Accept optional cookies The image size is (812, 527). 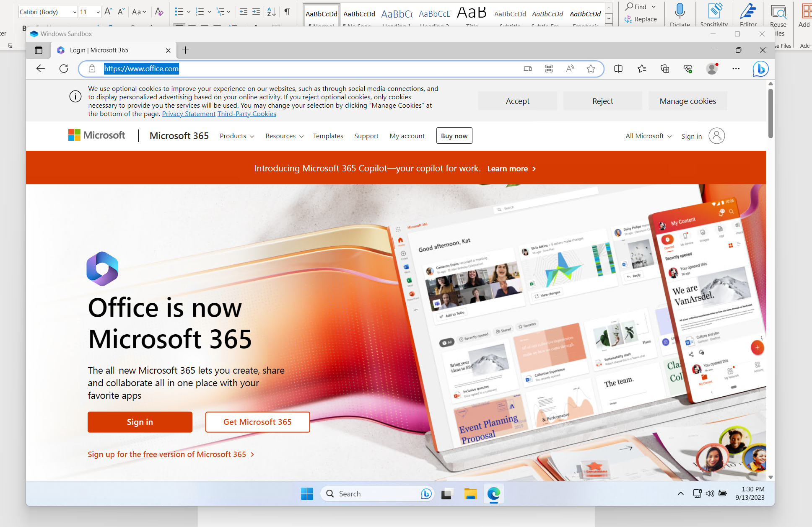tap(518, 101)
